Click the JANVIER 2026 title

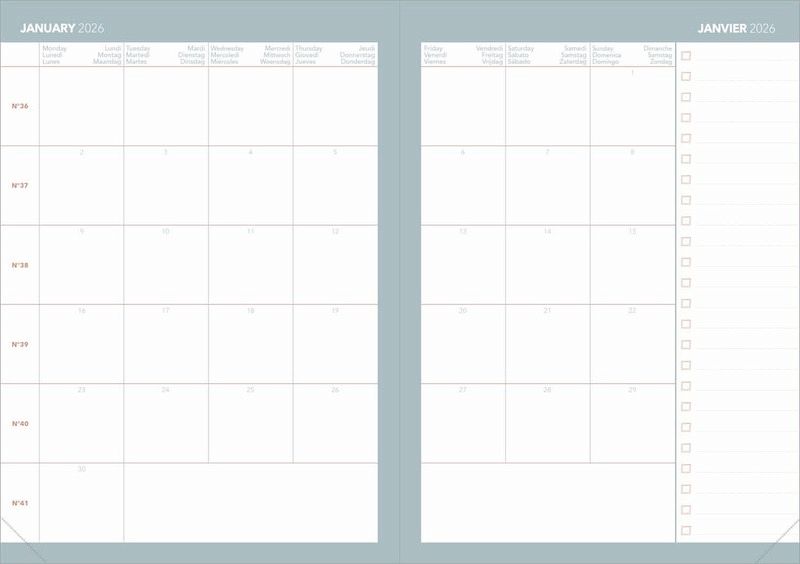(x=736, y=28)
